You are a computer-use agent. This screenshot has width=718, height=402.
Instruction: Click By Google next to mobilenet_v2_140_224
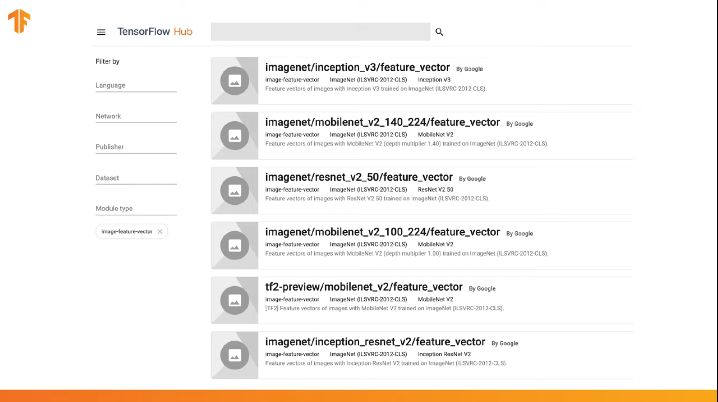point(519,124)
